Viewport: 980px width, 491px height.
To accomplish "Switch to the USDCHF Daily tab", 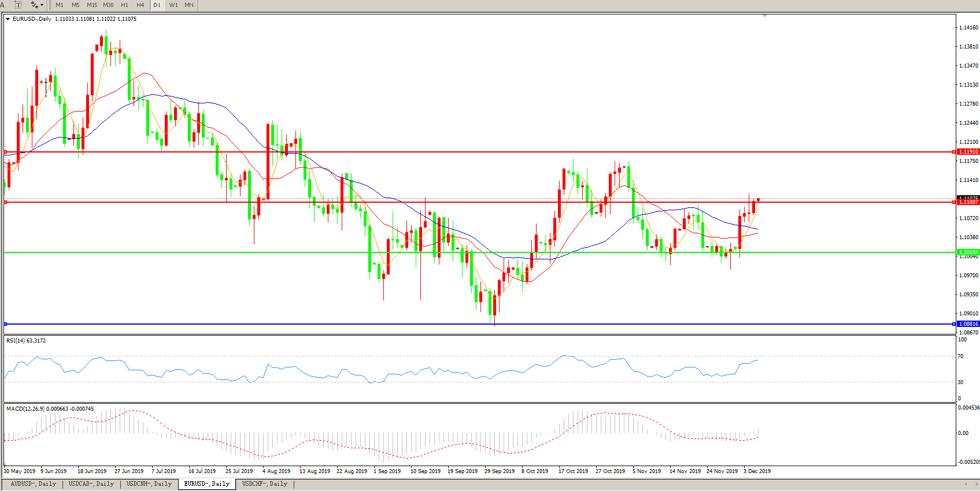I will (x=264, y=484).
